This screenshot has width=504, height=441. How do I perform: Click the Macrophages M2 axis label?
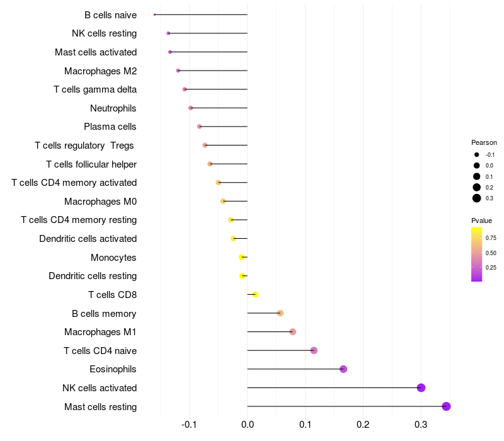coord(100,71)
